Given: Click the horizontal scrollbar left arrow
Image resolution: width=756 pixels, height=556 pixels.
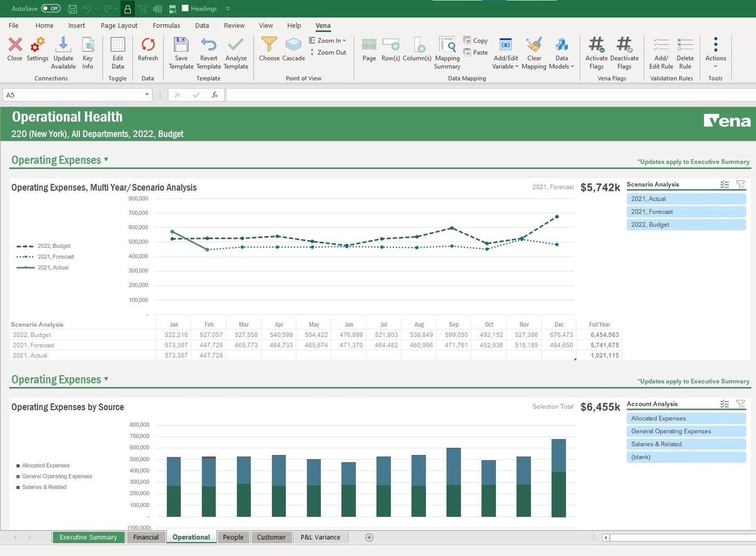Looking at the screenshot, I should [606, 537].
